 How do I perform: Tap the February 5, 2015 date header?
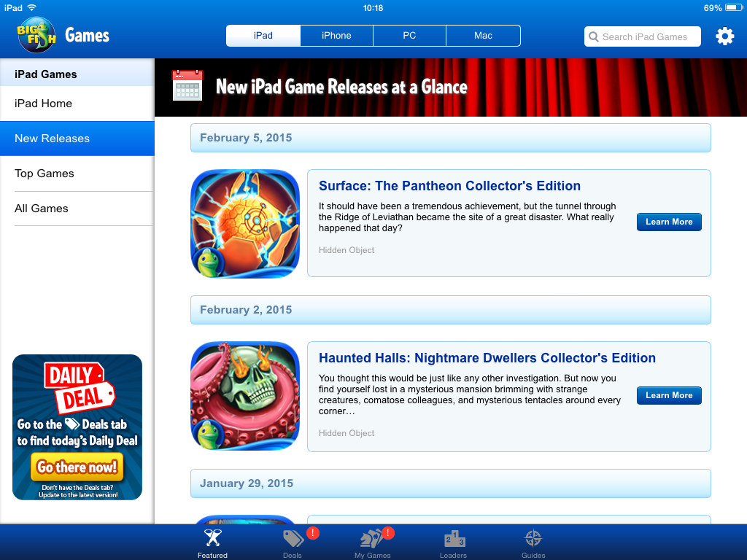[450, 138]
